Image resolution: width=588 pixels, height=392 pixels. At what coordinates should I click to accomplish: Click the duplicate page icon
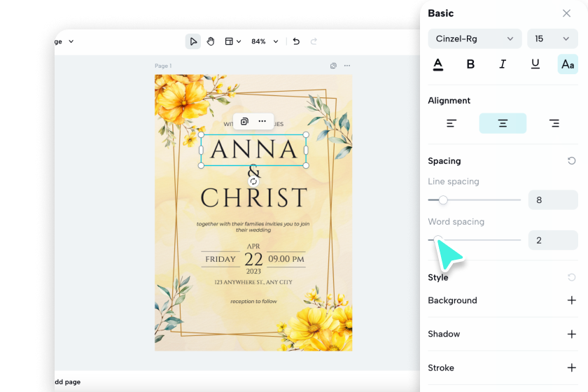[x=333, y=66]
